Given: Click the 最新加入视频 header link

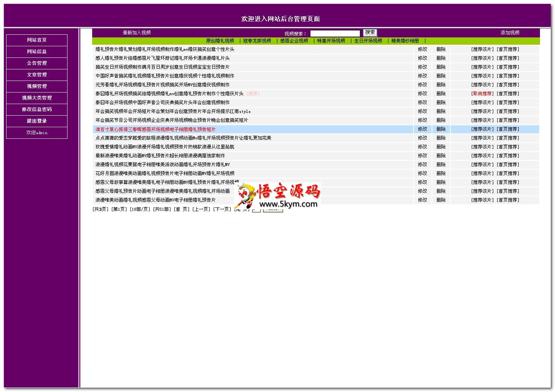Looking at the screenshot, I should pos(137,33).
